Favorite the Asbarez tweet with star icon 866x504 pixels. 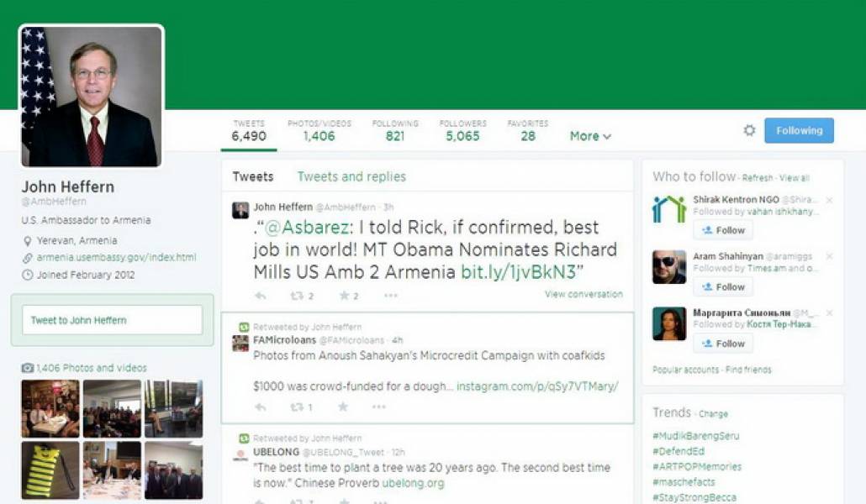(347, 296)
